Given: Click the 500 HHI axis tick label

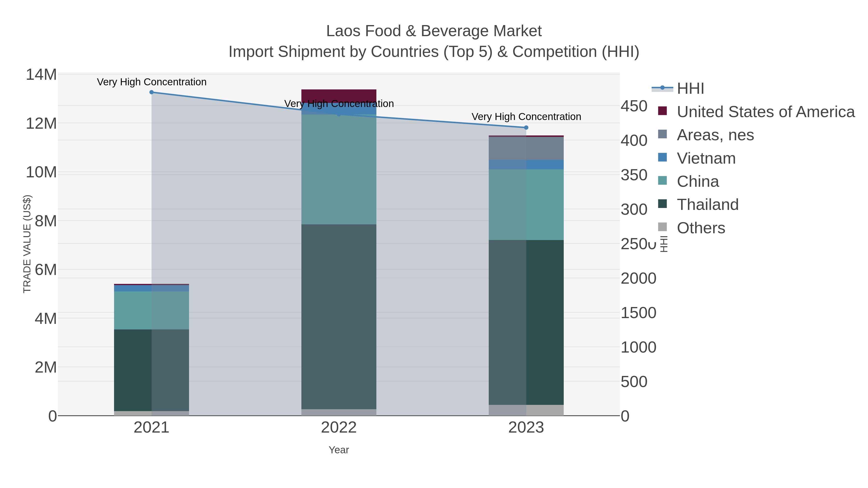Looking at the screenshot, I should (634, 382).
